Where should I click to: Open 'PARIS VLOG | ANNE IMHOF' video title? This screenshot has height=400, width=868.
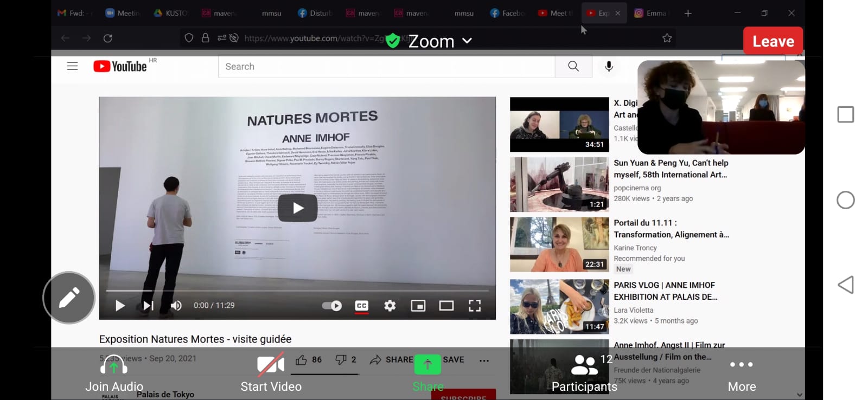coord(666,291)
